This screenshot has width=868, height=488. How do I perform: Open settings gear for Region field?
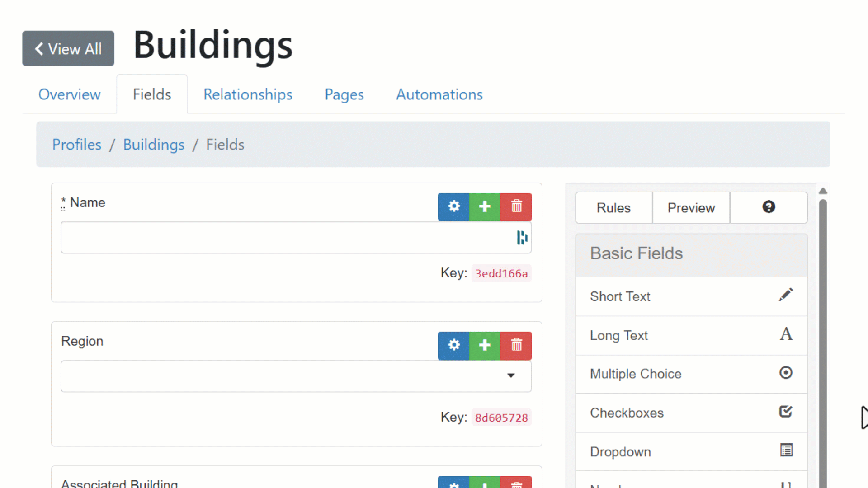[453, 346]
